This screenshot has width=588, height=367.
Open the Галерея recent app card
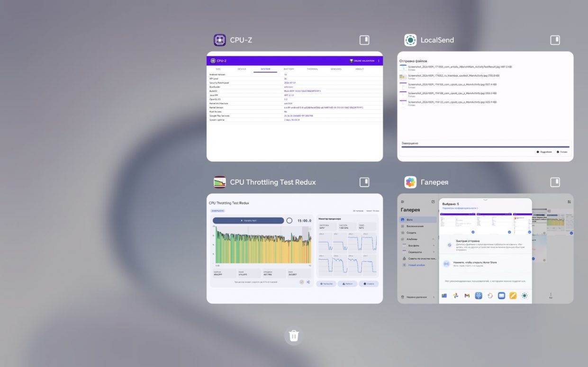485,249
